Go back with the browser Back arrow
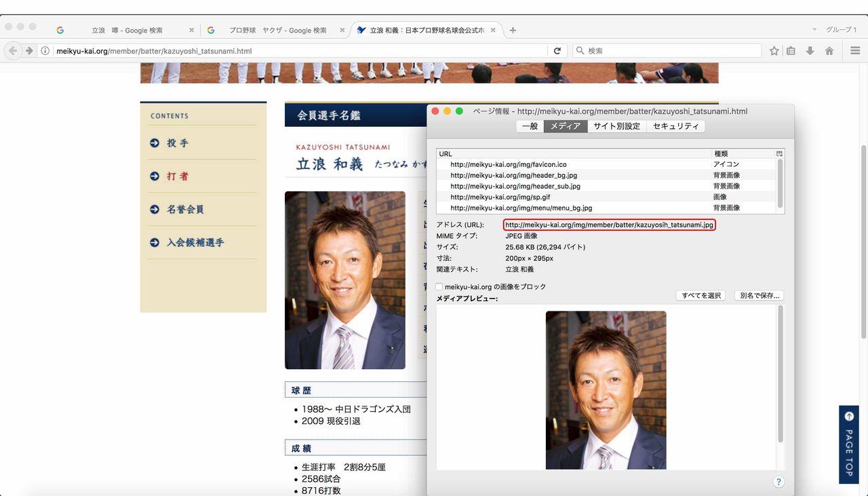Viewport: 868px width, 496px height. [x=13, y=51]
